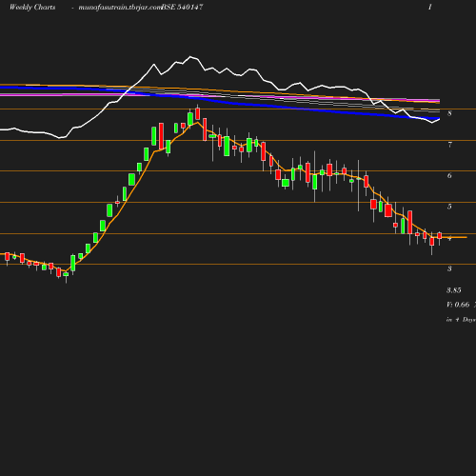
Task: Click the 'in 4 Days' text
Action: (461, 320)
